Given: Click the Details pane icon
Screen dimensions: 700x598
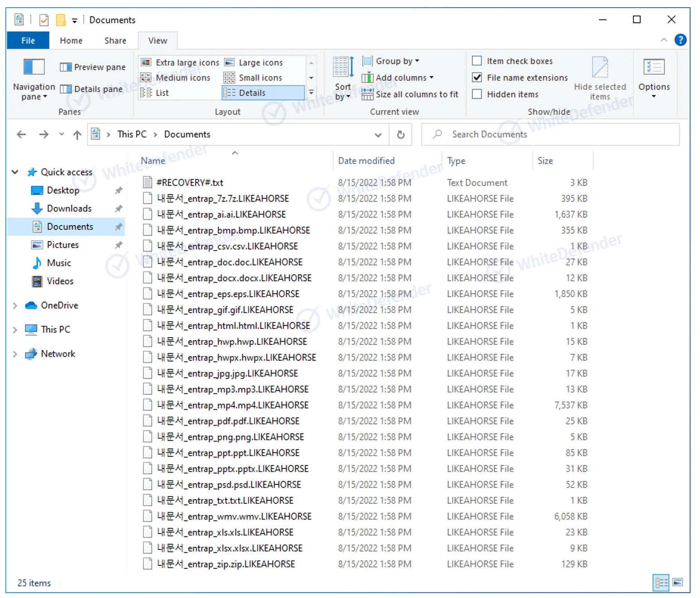Looking at the screenshot, I should 66,89.
